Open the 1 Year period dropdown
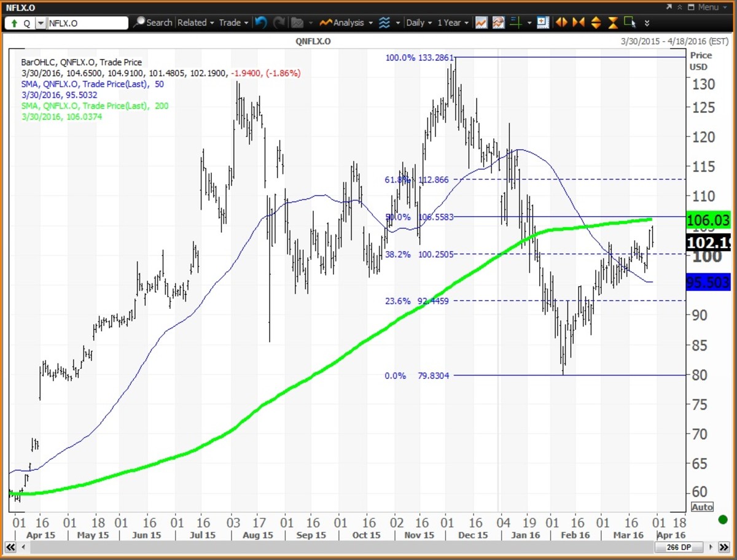The width and height of the screenshot is (737, 560). pyautogui.click(x=453, y=23)
